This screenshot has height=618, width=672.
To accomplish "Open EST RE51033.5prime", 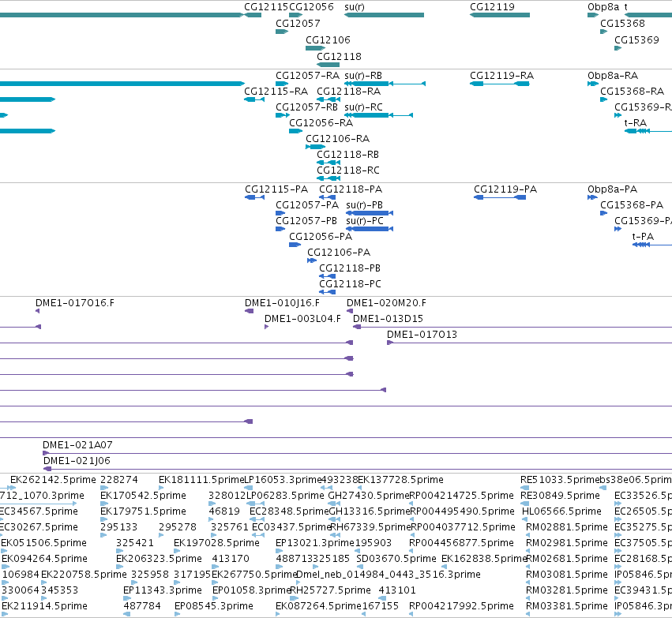I will point(560,480).
